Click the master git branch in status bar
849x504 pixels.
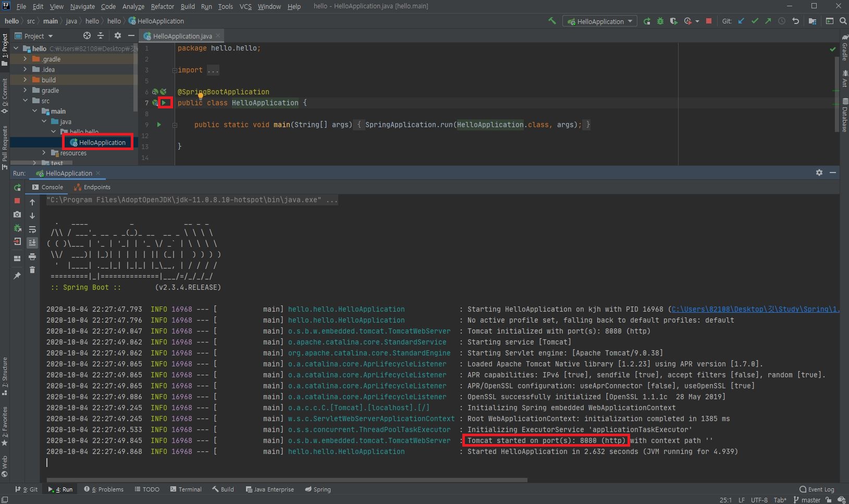pyautogui.click(x=807, y=500)
